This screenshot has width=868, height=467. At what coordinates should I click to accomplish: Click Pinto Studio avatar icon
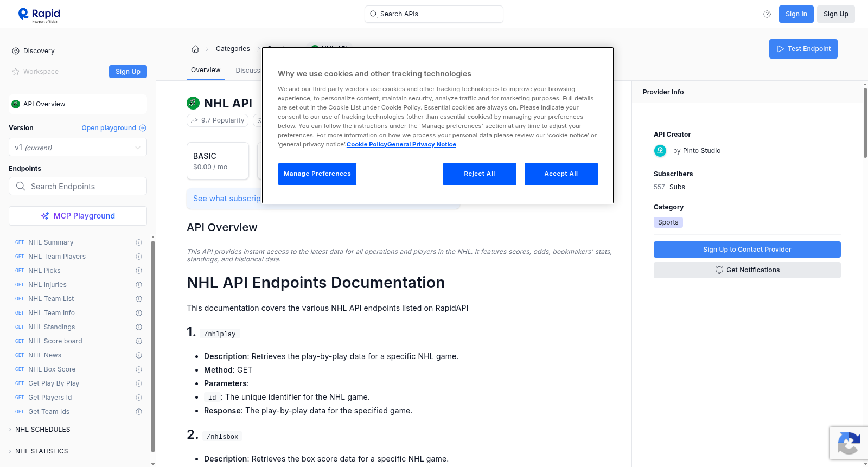[x=660, y=151]
